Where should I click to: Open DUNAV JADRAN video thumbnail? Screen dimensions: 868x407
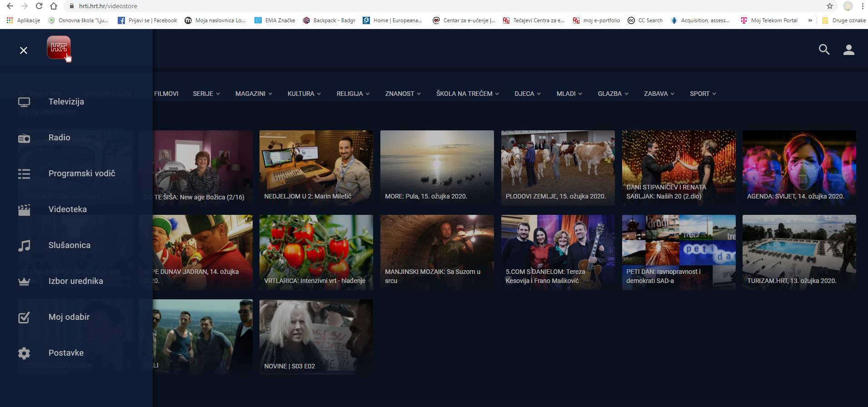coord(203,253)
